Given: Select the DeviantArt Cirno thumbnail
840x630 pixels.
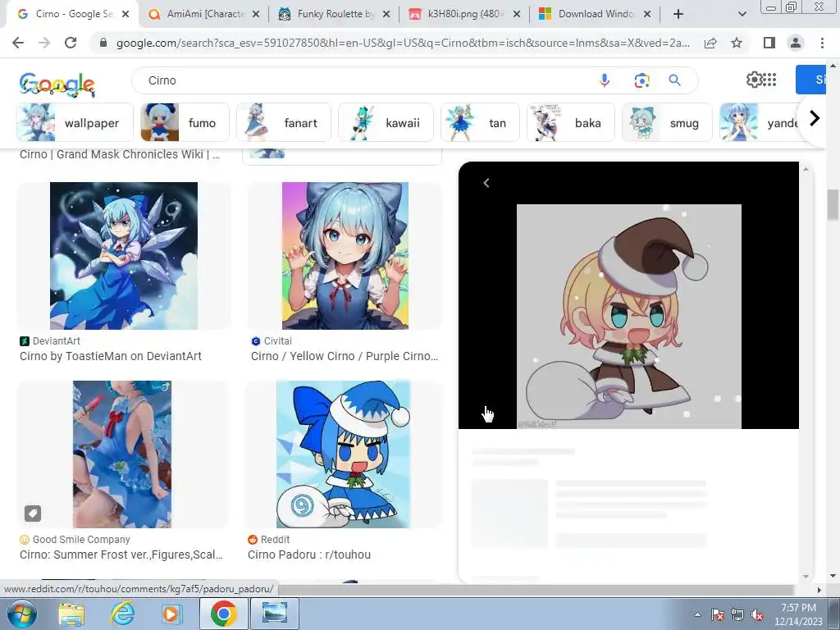Looking at the screenshot, I should (x=124, y=256).
